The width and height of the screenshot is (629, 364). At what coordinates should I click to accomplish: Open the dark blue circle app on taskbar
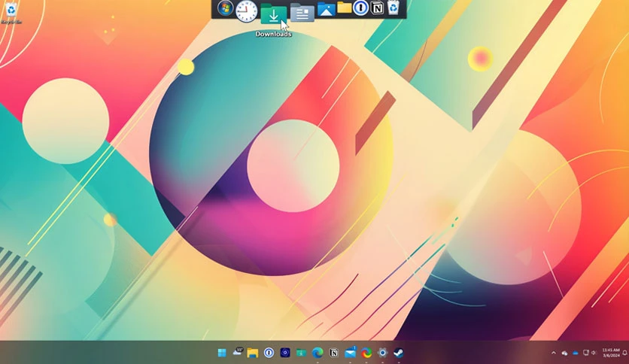[x=285, y=353]
